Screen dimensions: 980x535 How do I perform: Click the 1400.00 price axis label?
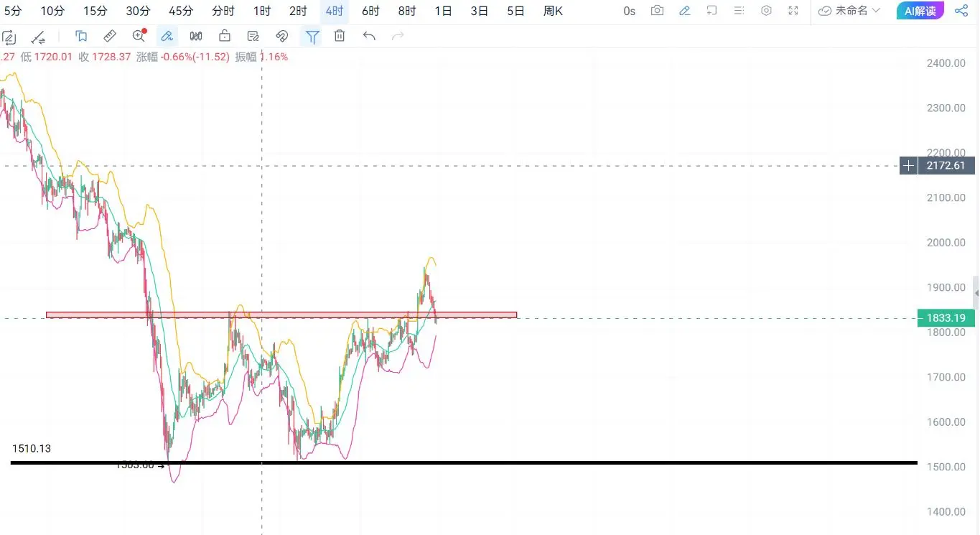tap(946, 512)
